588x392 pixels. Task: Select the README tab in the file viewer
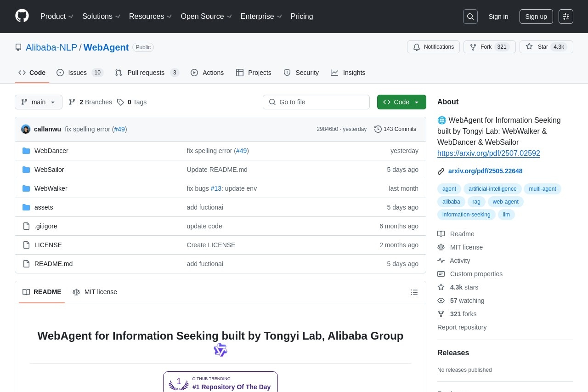point(42,292)
